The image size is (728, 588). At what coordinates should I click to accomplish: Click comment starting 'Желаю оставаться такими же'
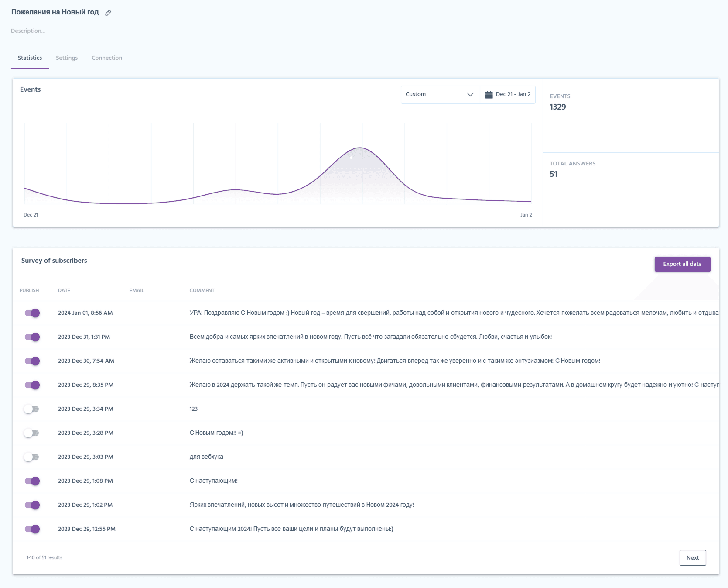click(395, 361)
